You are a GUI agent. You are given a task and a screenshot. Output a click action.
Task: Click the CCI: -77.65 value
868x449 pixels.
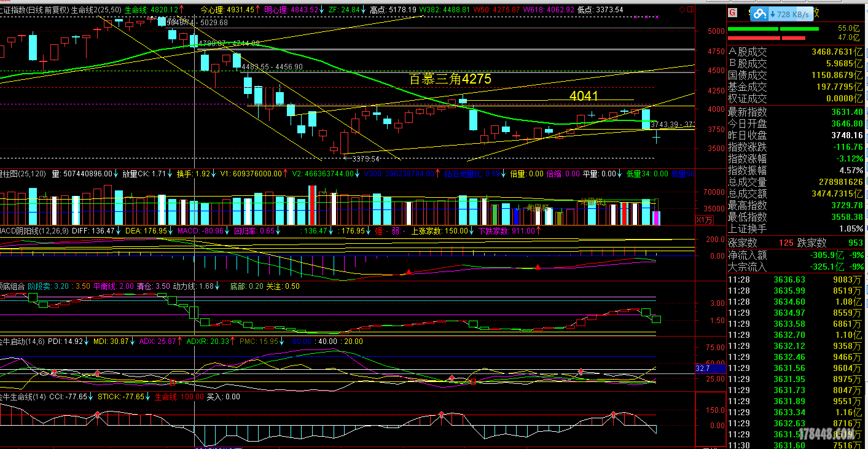[69, 397]
